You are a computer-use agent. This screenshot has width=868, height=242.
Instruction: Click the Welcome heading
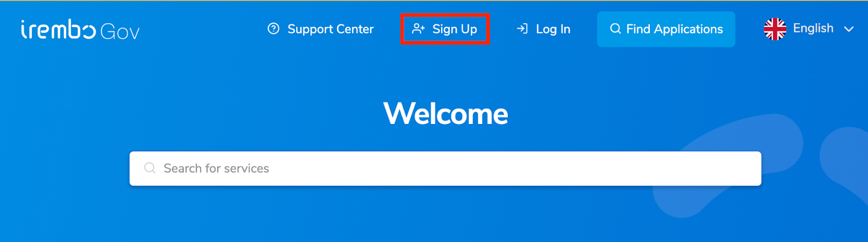tap(445, 114)
